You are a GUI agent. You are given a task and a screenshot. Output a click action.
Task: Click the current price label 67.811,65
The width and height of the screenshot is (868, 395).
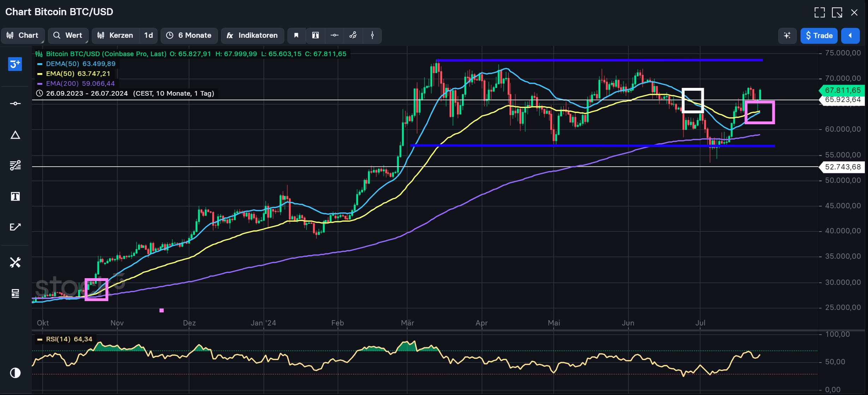(x=842, y=90)
